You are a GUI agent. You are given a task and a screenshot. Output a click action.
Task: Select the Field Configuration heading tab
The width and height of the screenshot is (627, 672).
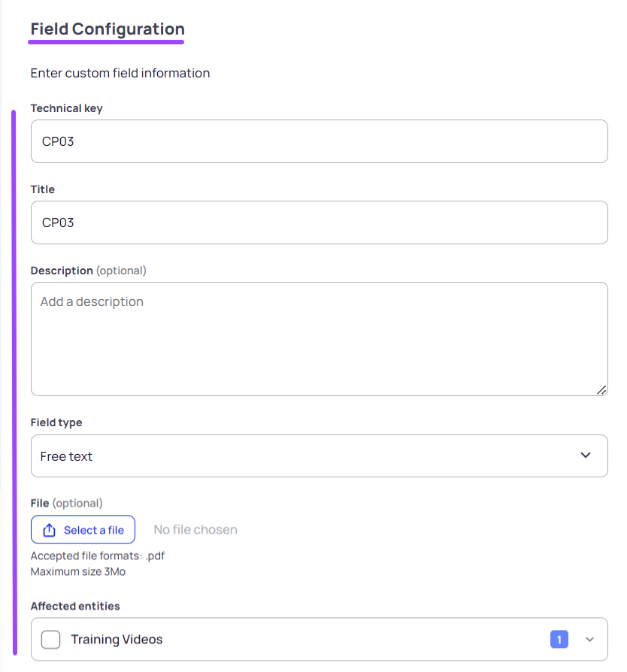pos(108,29)
